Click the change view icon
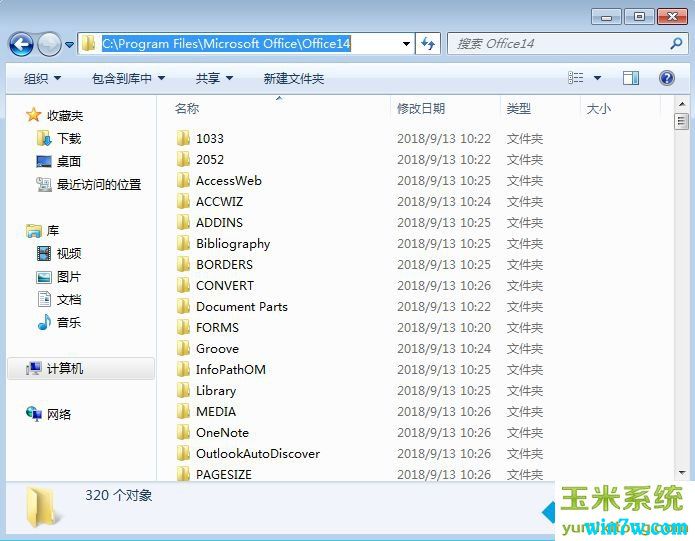The image size is (695, 541). tap(576, 78)
